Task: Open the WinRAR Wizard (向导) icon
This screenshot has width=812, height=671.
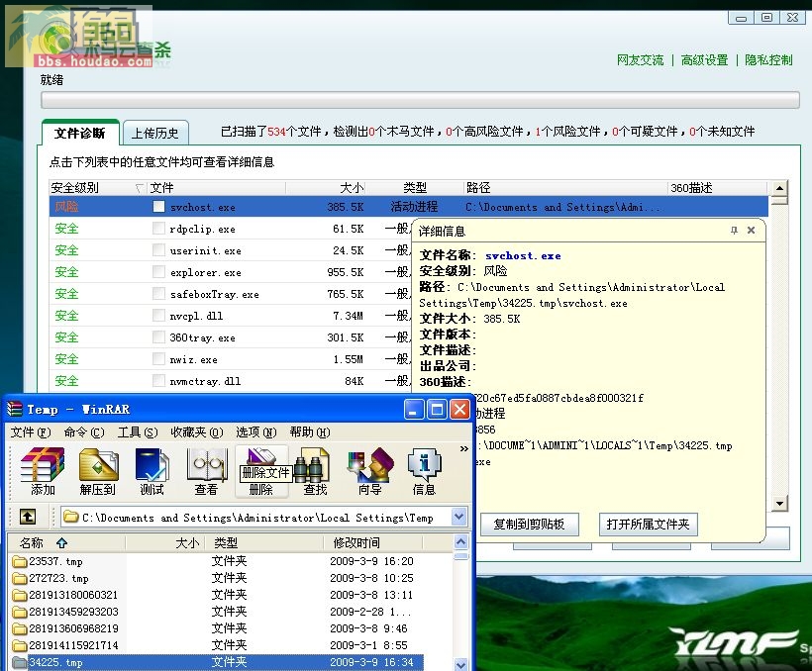Action: coord(369,471)
